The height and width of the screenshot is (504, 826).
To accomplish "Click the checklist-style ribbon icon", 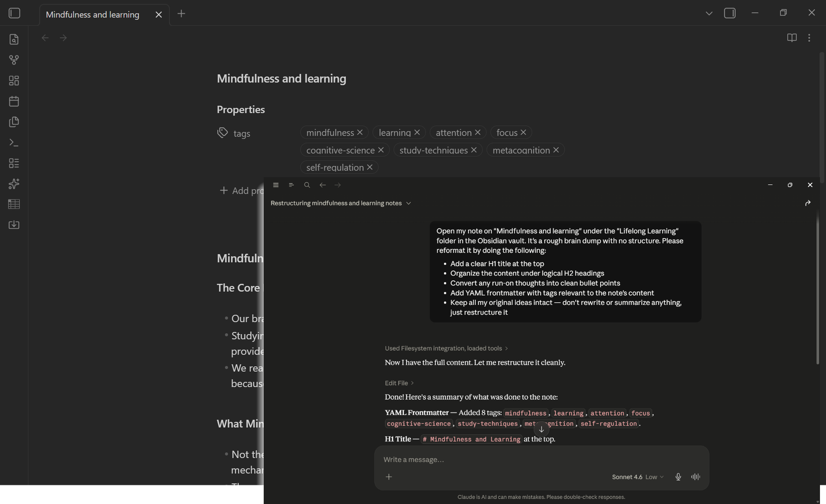I will [14, 163].
